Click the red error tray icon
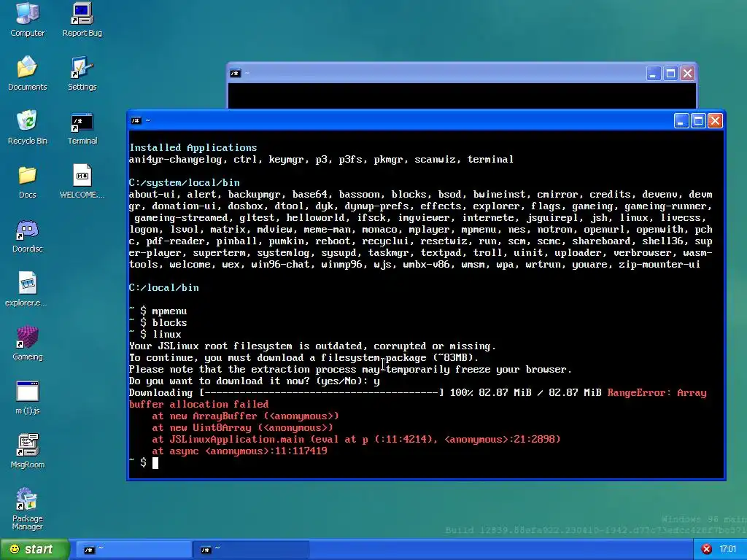 (706, 550)
